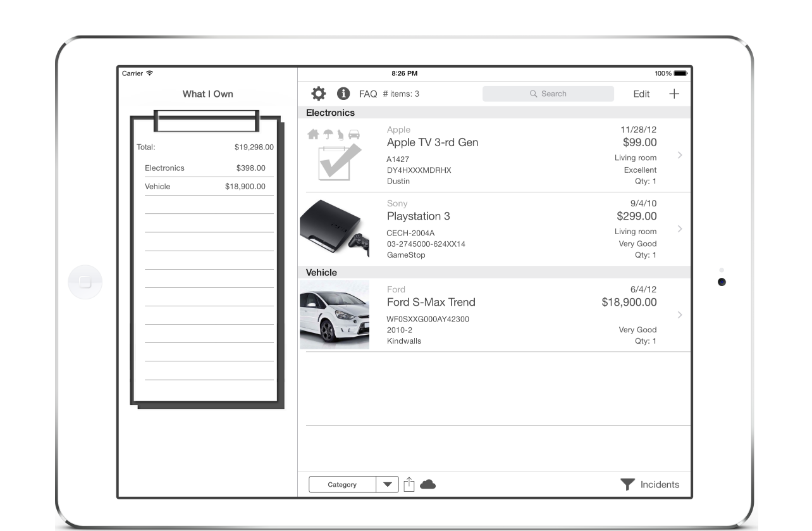812x531 pixels.
Task: Click the Search field
Action: pos(548,94)
